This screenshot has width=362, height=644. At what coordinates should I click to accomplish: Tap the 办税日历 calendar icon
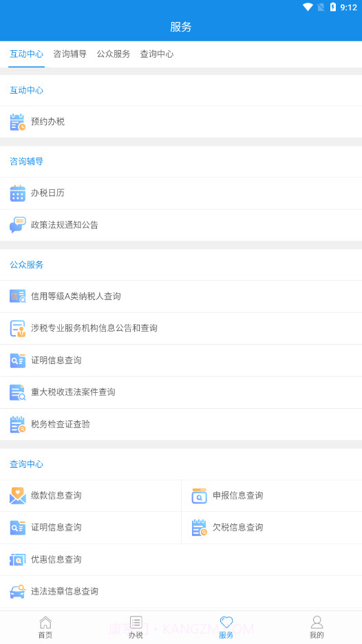(x=18, y=193)
